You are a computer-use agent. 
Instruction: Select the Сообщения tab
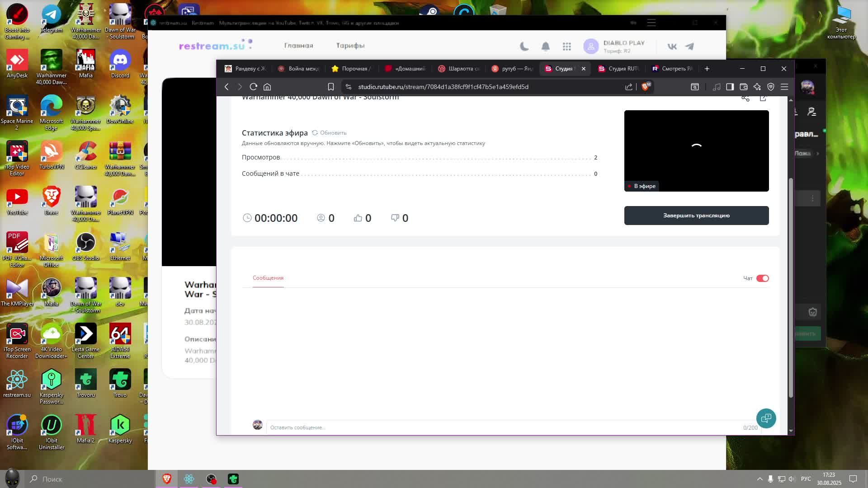coord(268,278)
